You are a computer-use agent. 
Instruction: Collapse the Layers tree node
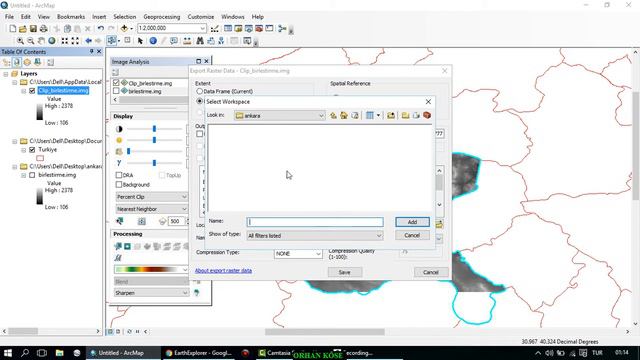pyautogui.click(x=6, y=74)
